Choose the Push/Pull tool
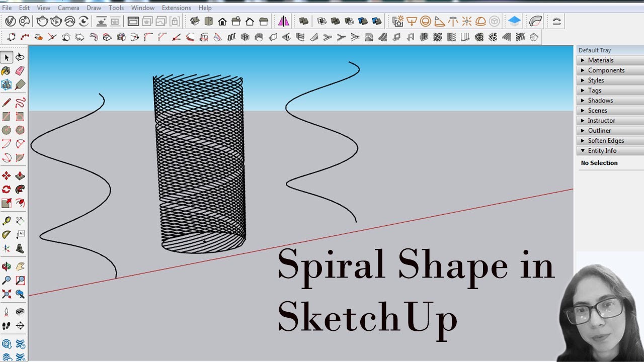 pyautogui.click(x=20, y=176)
